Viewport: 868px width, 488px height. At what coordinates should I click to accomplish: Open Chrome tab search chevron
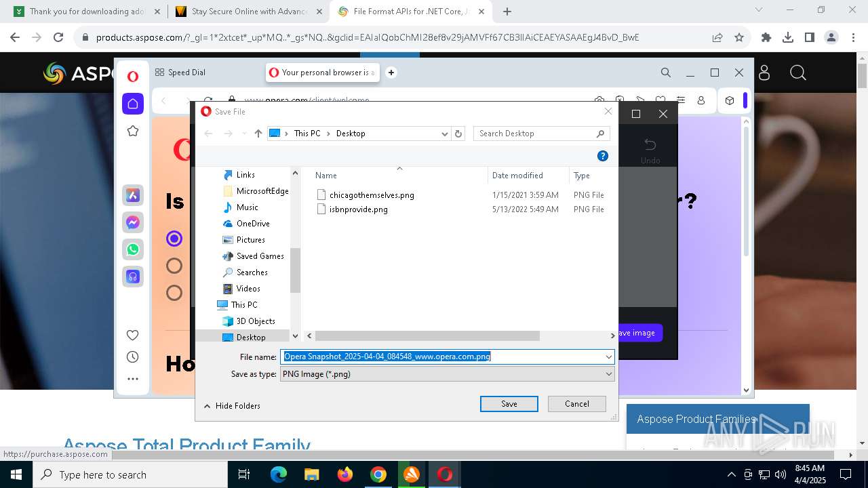(759, 10)
